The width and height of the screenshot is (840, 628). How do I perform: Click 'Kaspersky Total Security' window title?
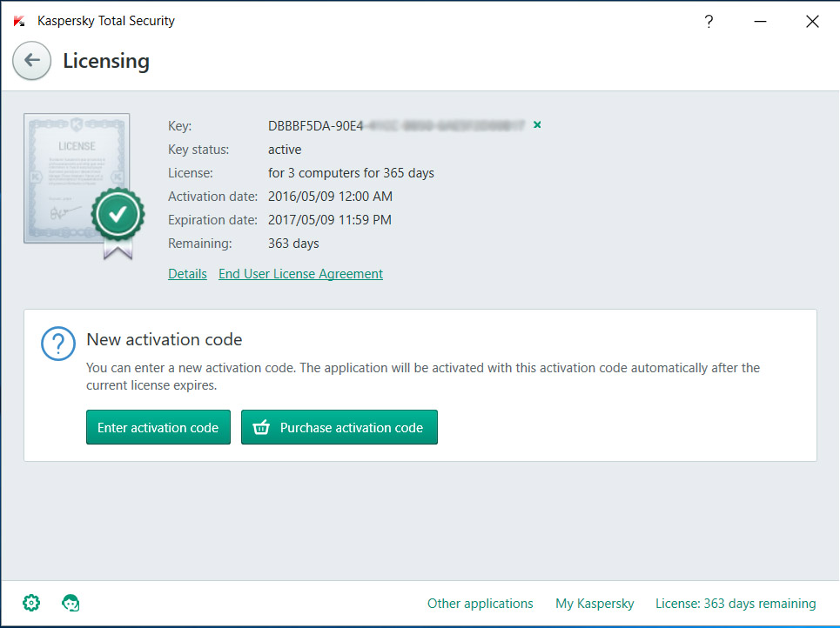tap(106, 21)
